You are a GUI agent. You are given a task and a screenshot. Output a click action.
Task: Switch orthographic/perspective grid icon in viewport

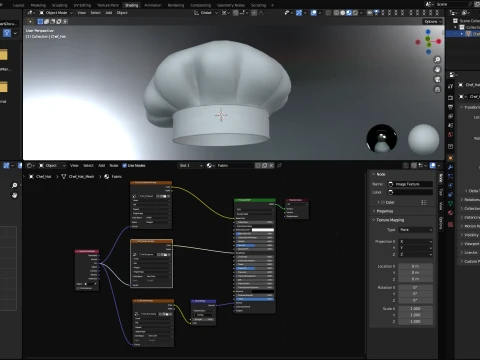pyautogui.click(x=437, y=90)
